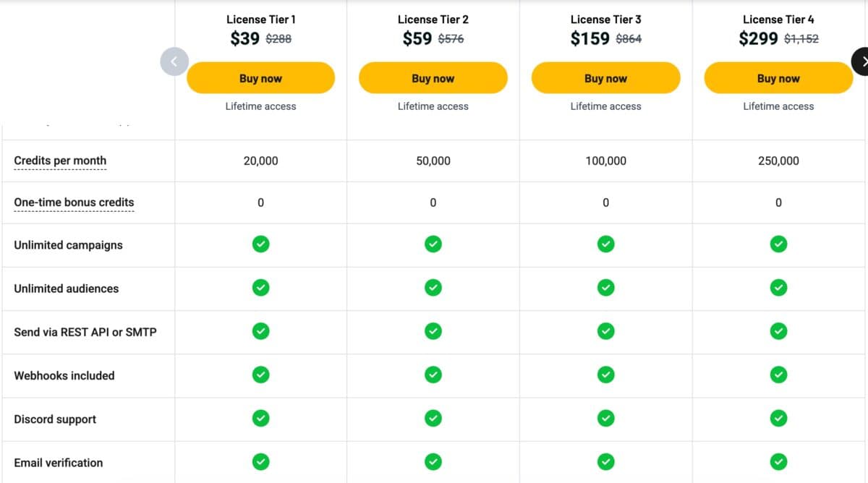Click the Webhooks included checkmark for License Tier 4
This screenshot has height=483, width=868.
(x=778, y=375)
